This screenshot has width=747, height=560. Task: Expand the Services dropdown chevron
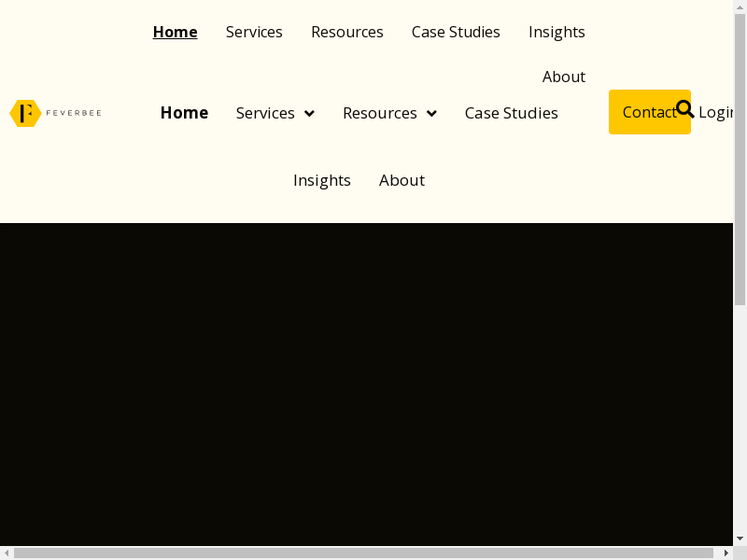pos(309,114)
